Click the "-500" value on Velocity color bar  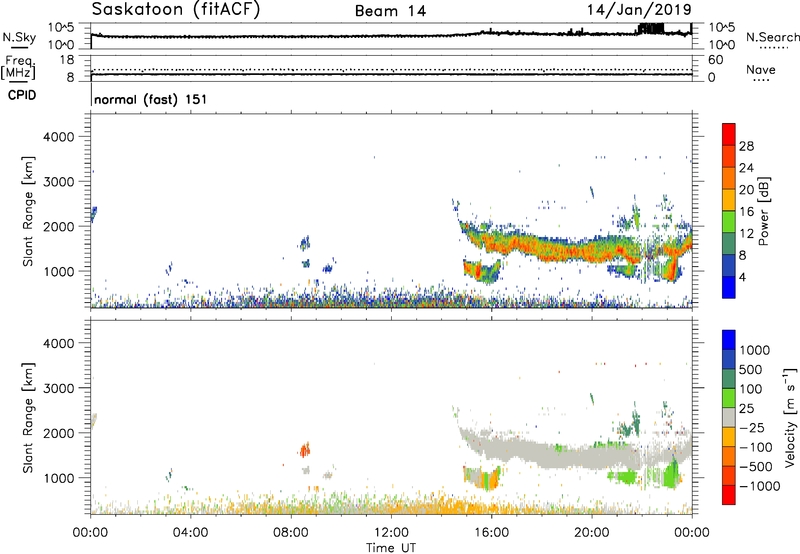pos(756,467)
